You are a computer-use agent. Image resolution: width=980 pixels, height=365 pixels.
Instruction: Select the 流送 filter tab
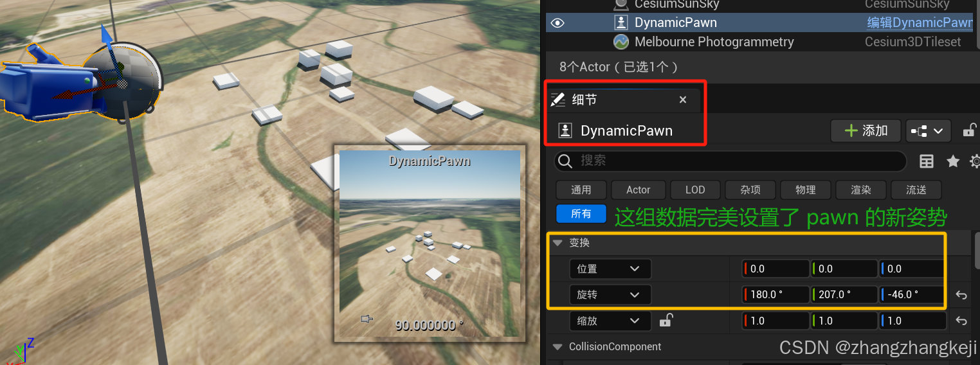(x=916, y=190)
